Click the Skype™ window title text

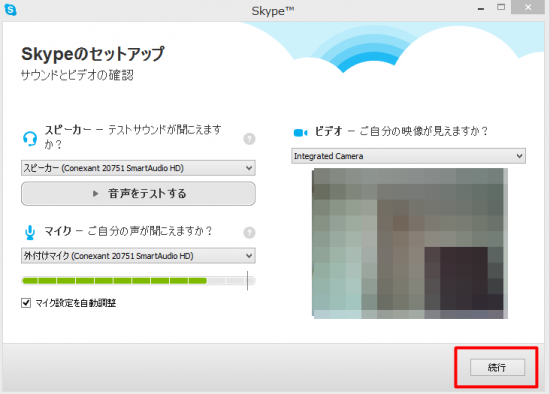[273, 11]
